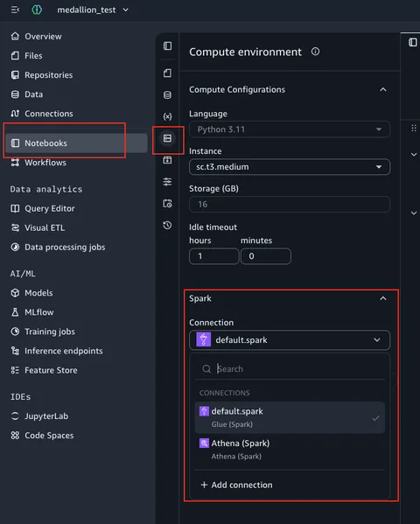Collapse the left navigation menu icon
420x524 pixels.
(x=15, y=10)
